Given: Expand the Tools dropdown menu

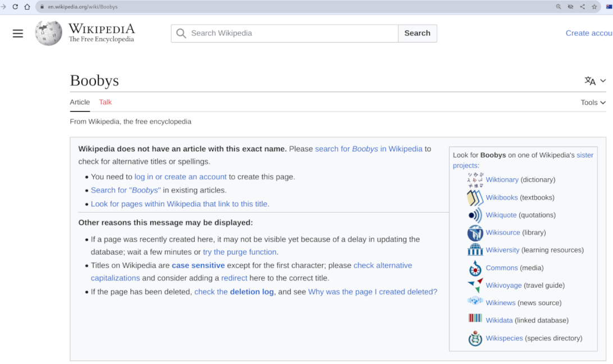Looking at the screenshot, I should pos(593,103).
